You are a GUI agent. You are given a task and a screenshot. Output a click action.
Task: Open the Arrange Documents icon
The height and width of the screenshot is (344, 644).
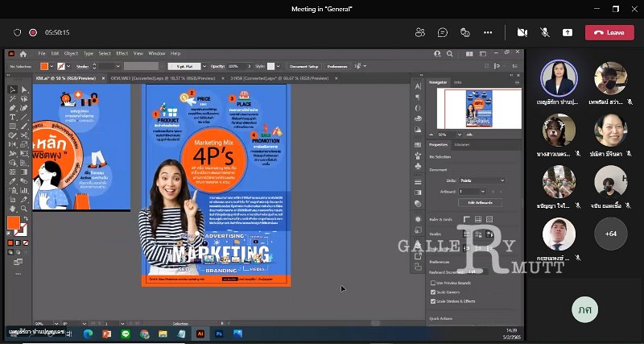[469, 54]
